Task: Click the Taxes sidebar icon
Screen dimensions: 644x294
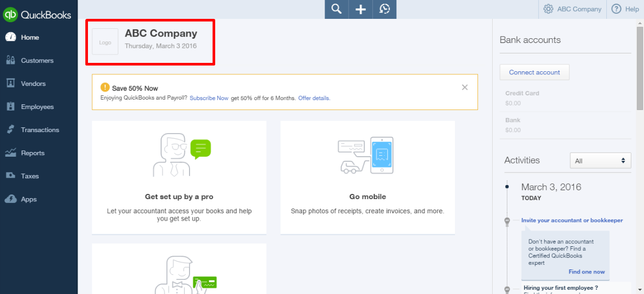Action: click(10, 176)
